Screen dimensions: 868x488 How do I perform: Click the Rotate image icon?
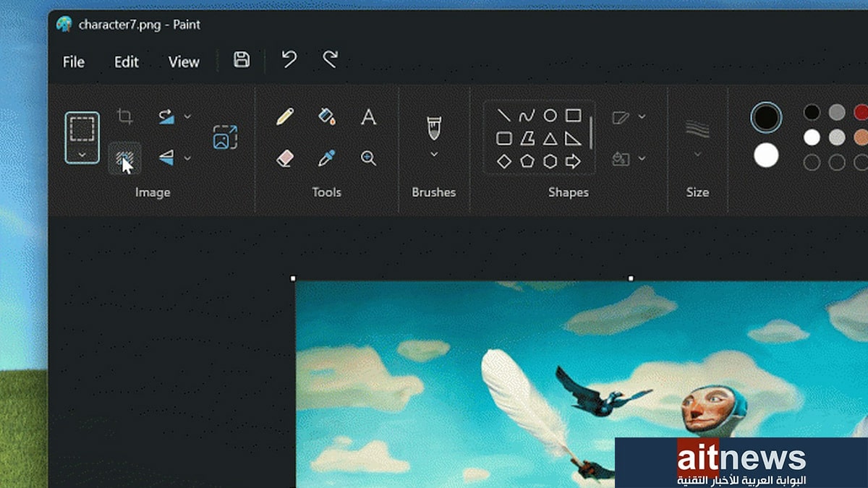[166, 116]
